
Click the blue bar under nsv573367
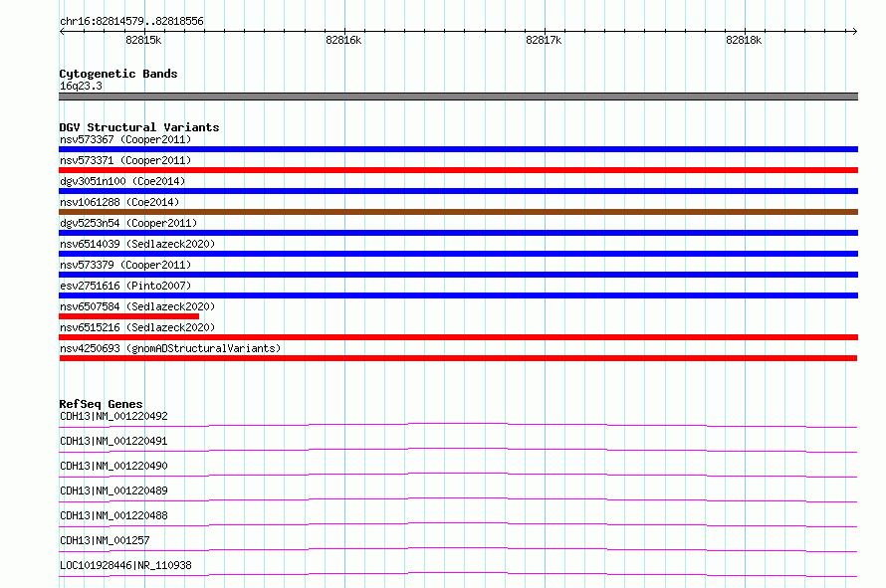coord(458,149)
